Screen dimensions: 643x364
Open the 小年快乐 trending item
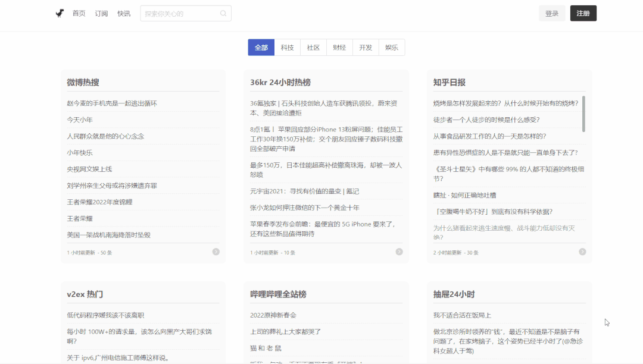click(80, 152)
